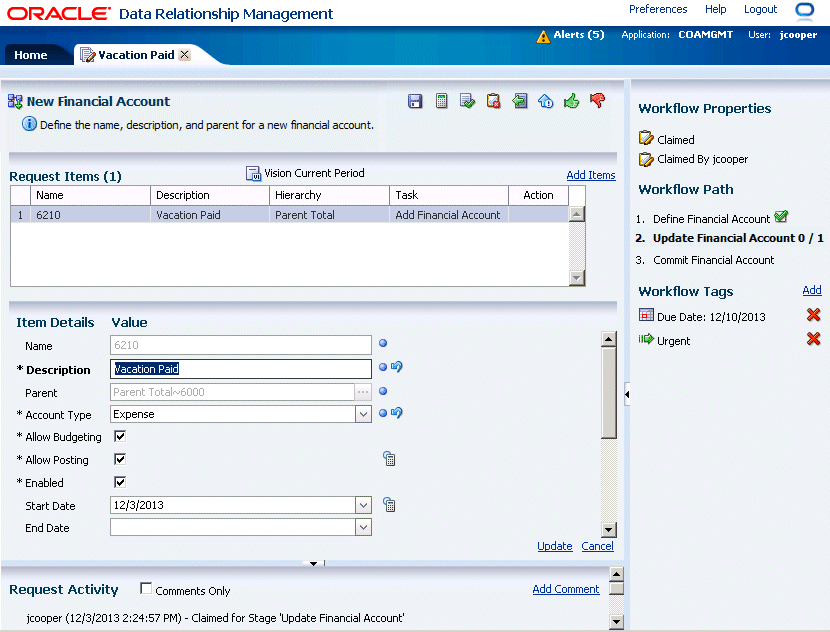
Task: Click the Vision Current Period version icon
Action: (254, 174)
